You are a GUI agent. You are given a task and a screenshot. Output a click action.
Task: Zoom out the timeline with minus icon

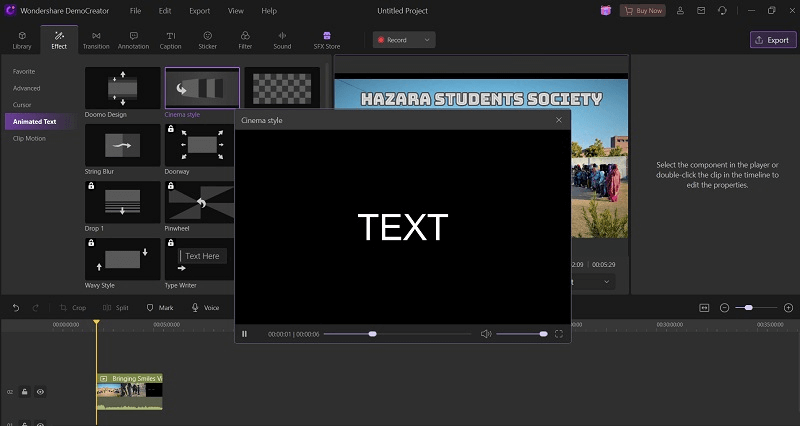(x=724, y=308)
